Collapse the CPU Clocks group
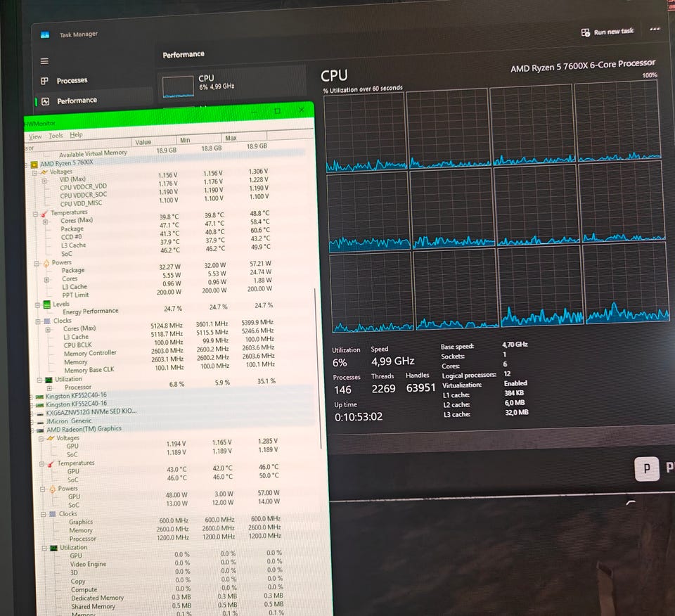 [x=38, y=321]
